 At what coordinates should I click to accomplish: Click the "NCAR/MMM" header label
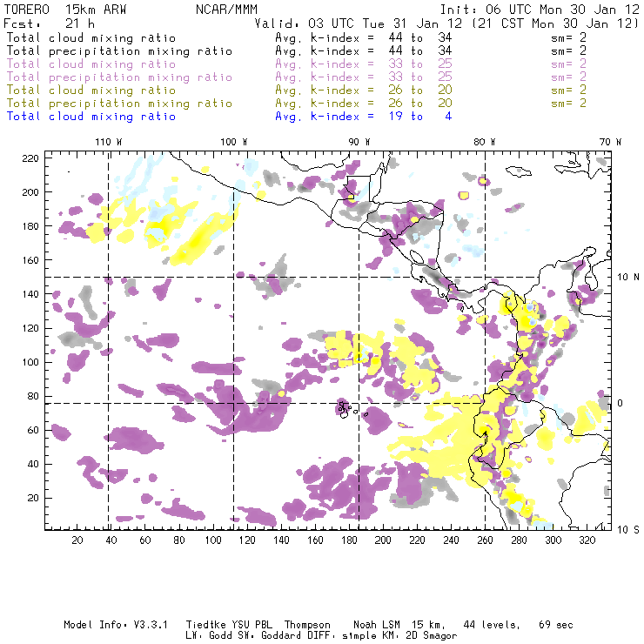227,10
